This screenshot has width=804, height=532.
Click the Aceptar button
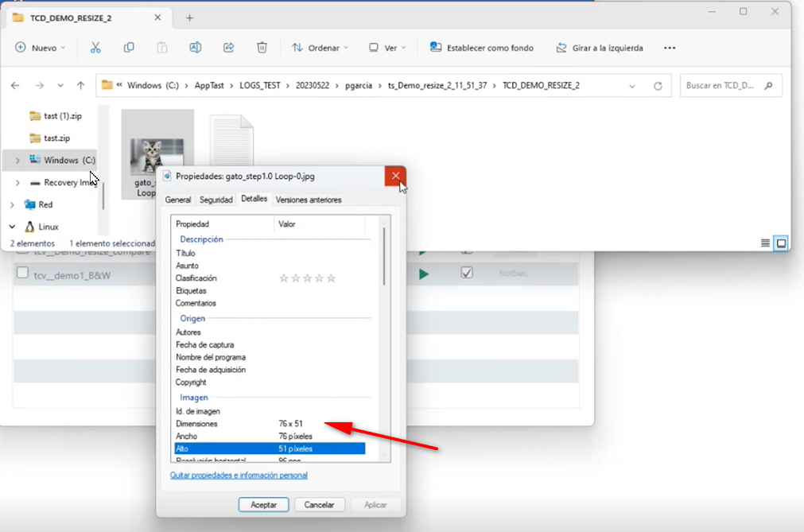point(263,505)
